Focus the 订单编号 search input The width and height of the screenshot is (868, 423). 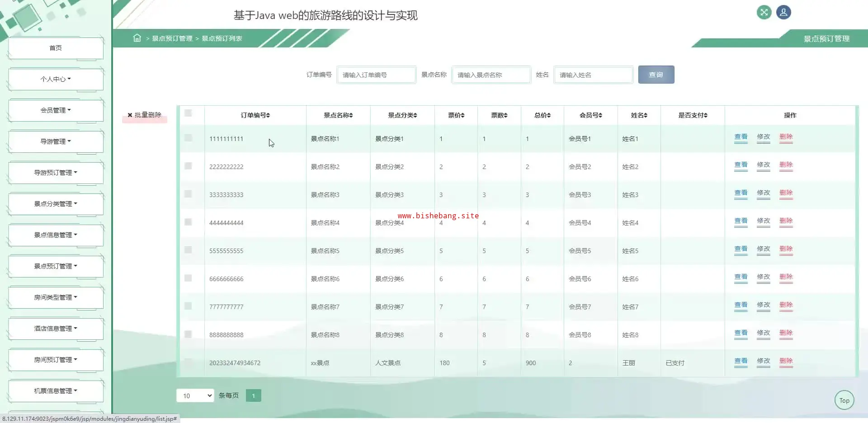(x=376, y=75)
